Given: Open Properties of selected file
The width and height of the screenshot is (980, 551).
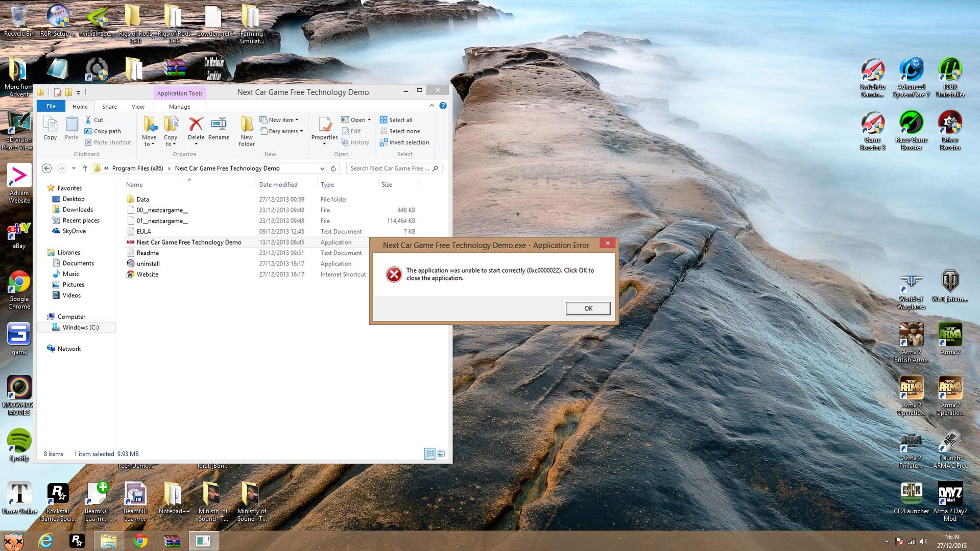Looking at the screenshot, I should point(324,131).
